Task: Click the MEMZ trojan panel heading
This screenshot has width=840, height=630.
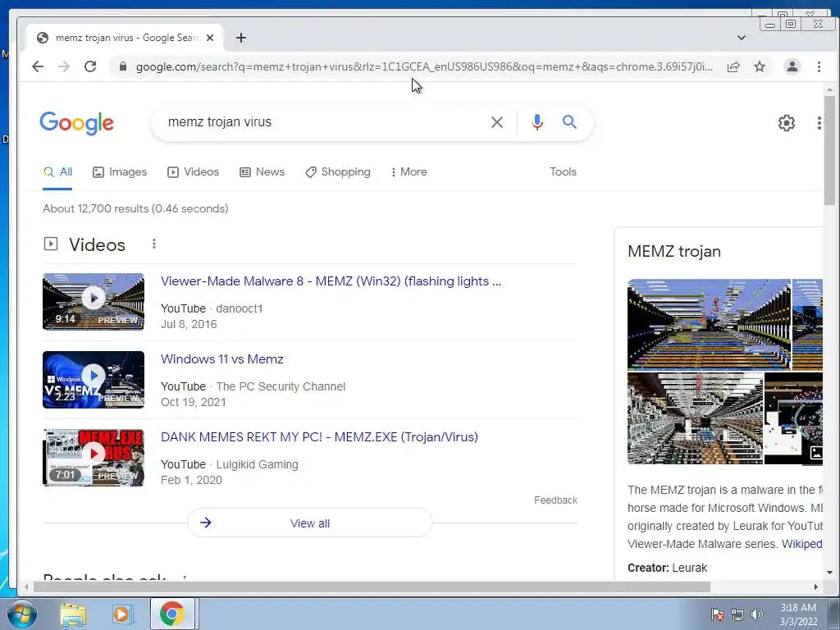Action: pyautogui.click(x=674, y=251)
